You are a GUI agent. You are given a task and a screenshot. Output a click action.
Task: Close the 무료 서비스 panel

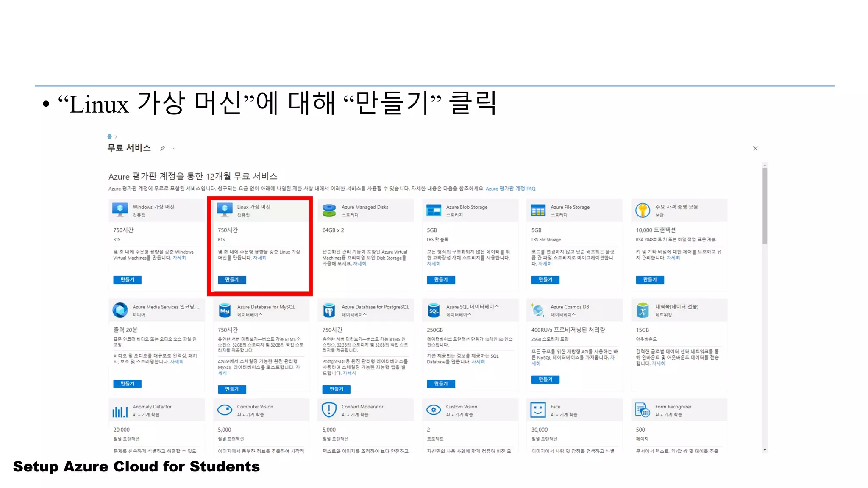coord(755,148)
